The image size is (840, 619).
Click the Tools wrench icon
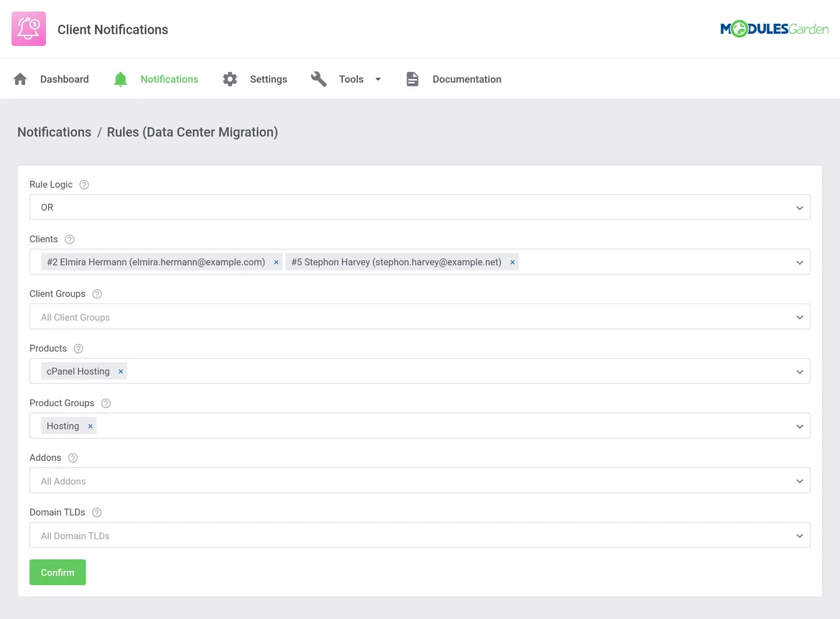coord(319,79)
